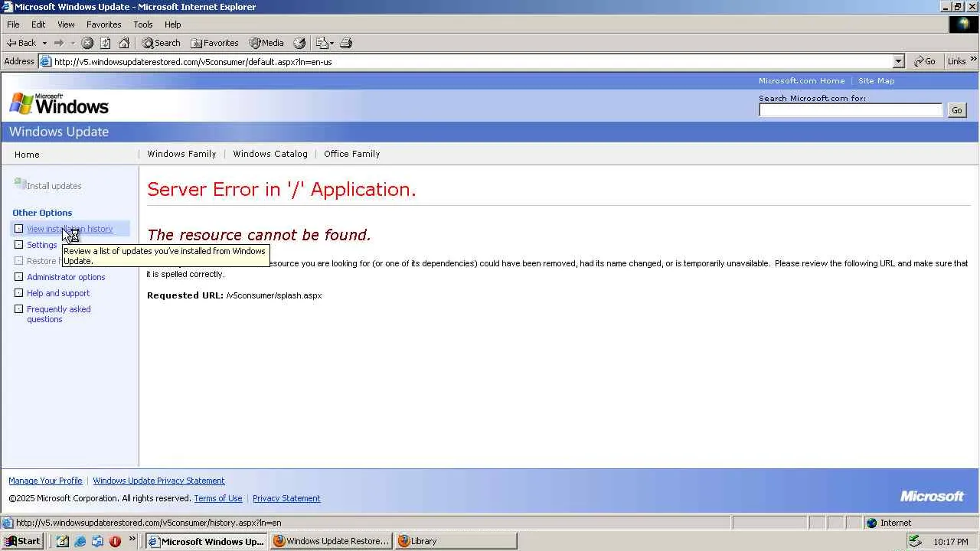The width and height of the screenshot is (980, 551).
Task: Open the Windows Catalog link
Action: pyautogui.click(x=270, y=154)
